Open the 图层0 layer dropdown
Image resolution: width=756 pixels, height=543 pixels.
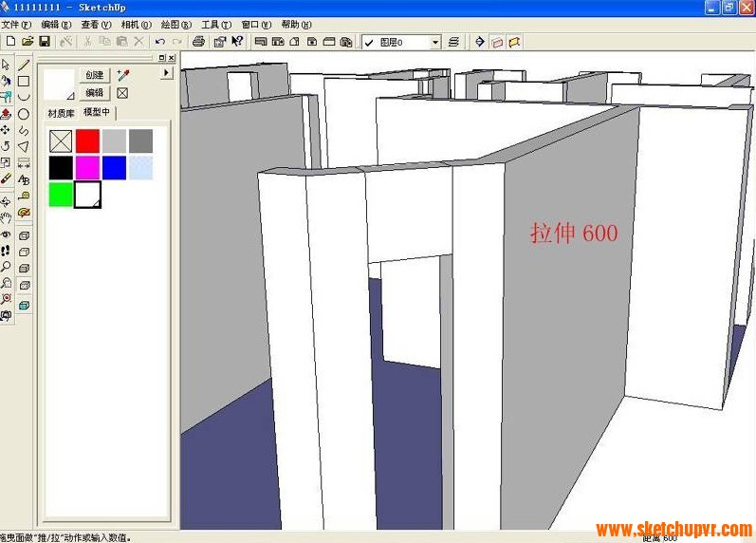435,43
